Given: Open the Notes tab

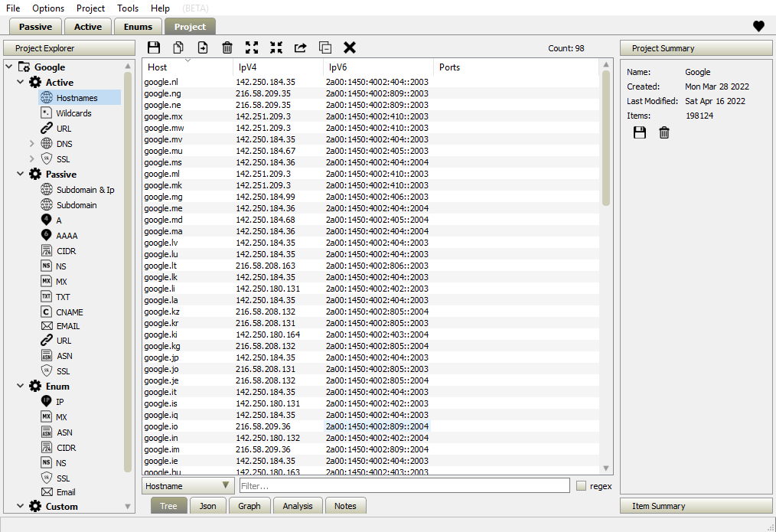Looking at the screenshot, I should 345,506.
